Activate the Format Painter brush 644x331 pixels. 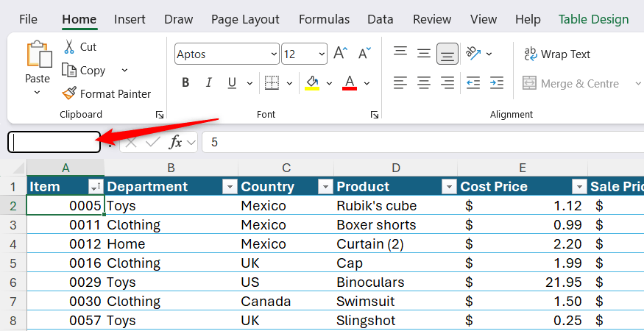tap(69, 93)
